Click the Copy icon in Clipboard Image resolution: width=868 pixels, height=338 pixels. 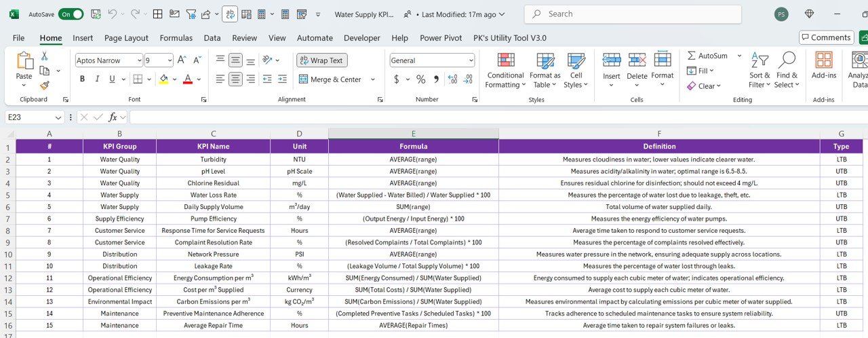coord(45,71)
